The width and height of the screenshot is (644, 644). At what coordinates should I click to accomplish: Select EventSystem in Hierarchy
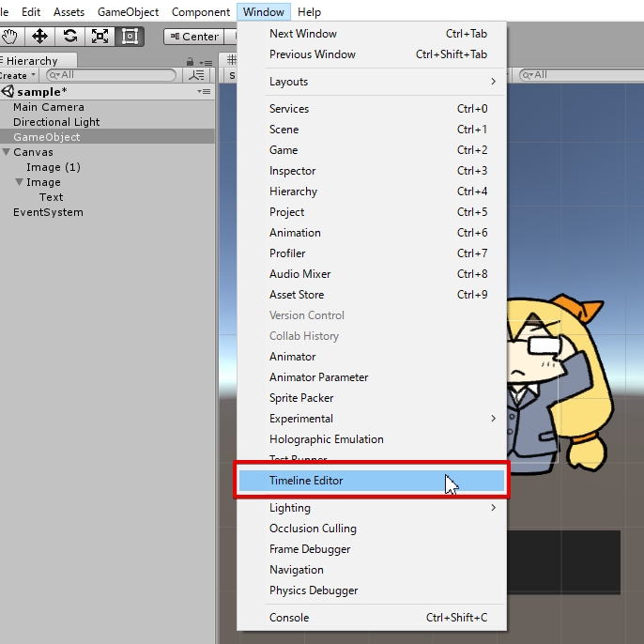(x=107, y=212)
